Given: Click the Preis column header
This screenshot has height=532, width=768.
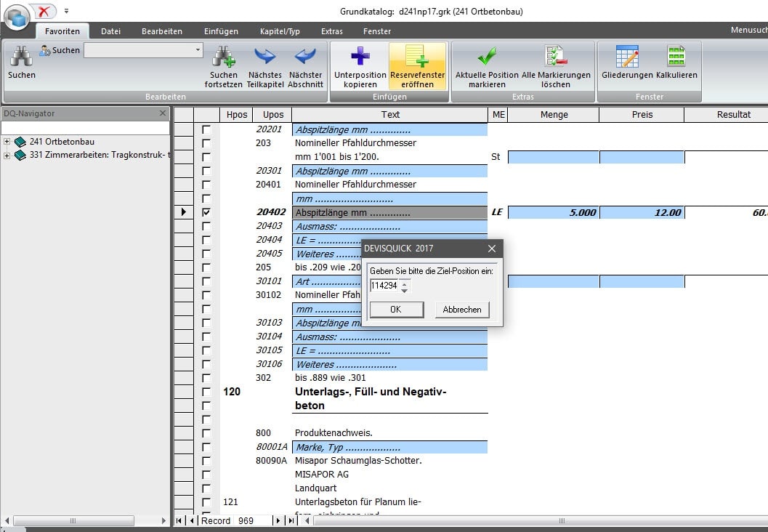Looking at the screenshot, I should (642, 115).
